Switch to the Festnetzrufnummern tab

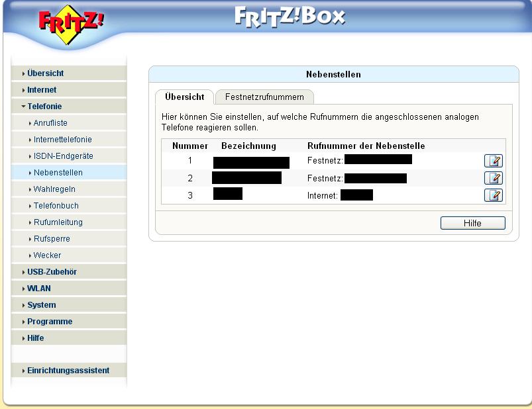coord(264,97)
